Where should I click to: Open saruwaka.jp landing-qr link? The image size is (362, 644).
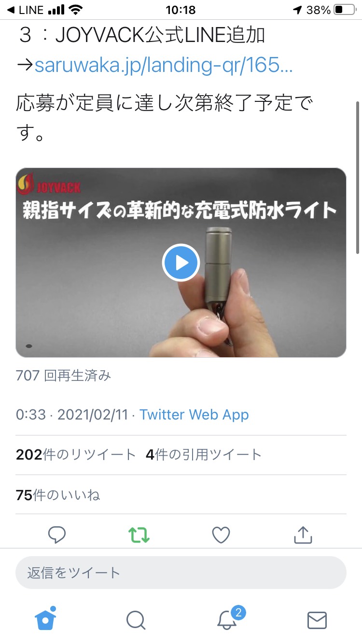[x=164, y=65]
